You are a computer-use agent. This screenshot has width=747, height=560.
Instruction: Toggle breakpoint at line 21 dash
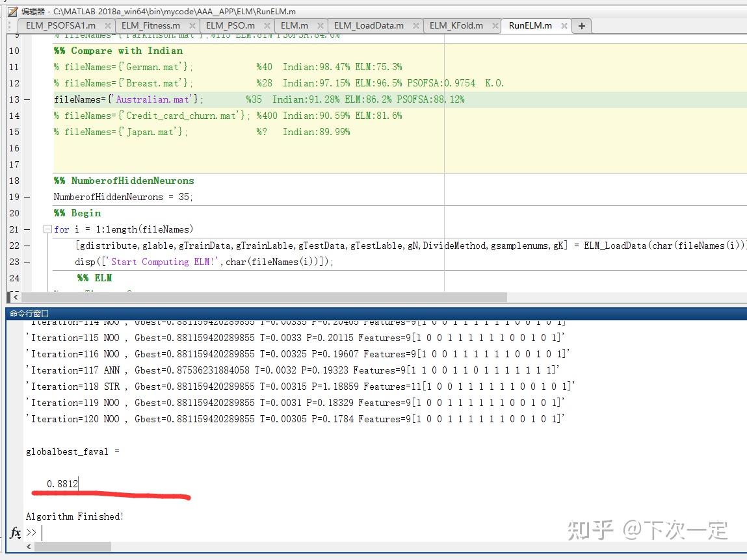click(x=27, y=229)
